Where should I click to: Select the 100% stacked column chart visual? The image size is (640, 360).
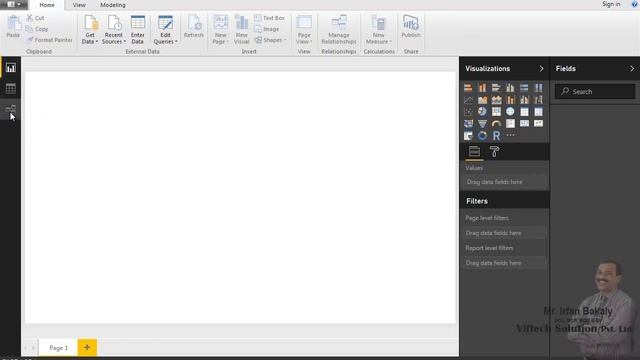click(538, 87)
